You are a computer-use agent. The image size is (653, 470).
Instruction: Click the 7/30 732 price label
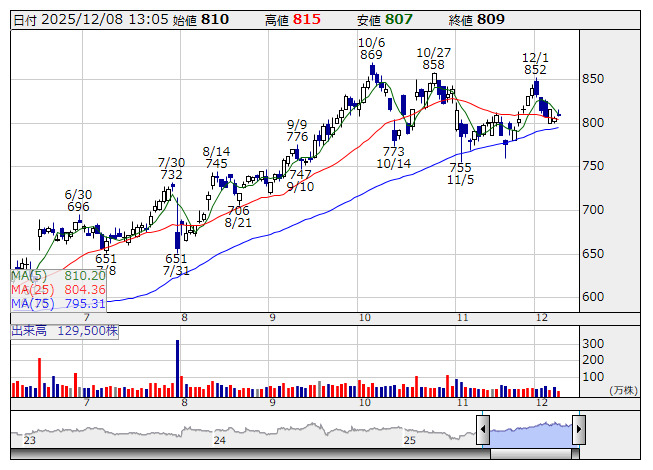click(x=171, y=168)
